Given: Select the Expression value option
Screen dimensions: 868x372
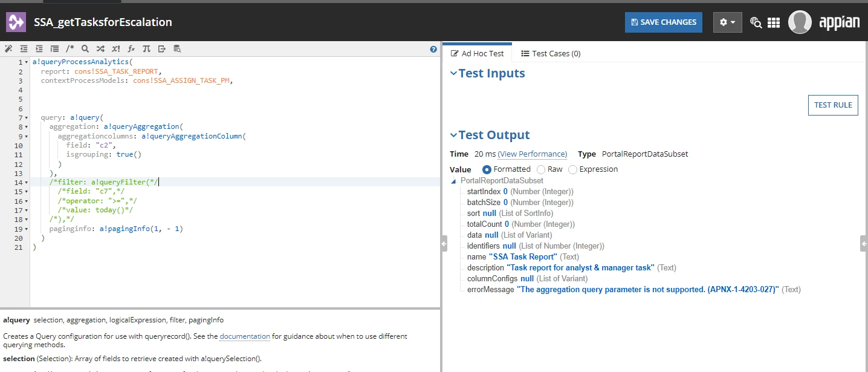Looking at the screenshot, I should (572, 169).
